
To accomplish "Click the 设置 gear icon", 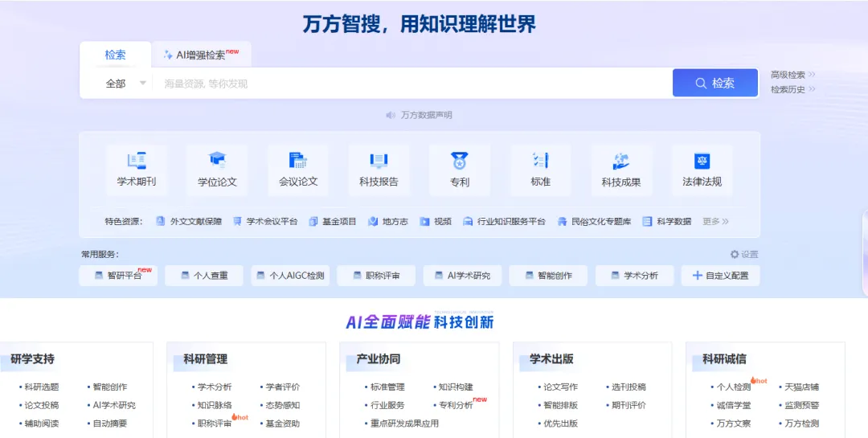I will click(x=735, y=254).
